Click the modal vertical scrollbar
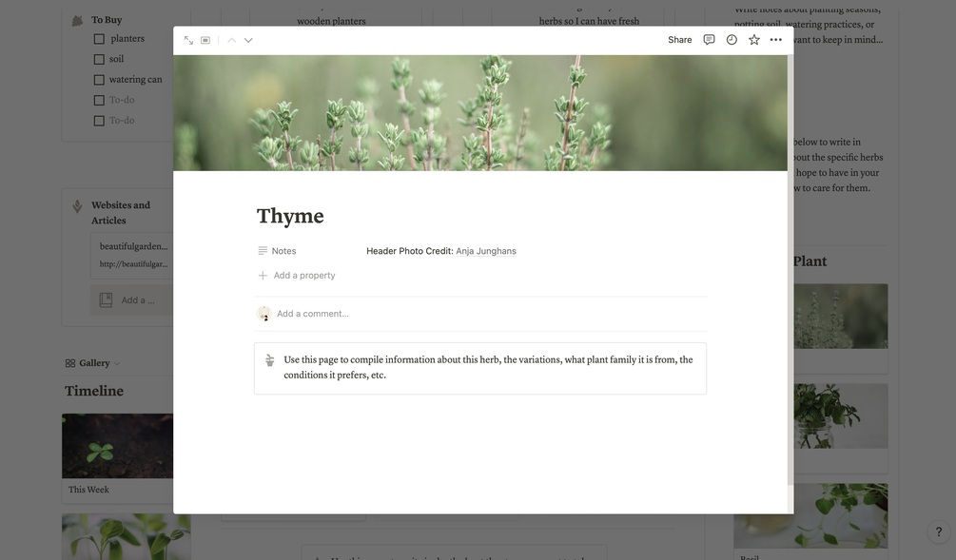Screen dimensions: 956x560 click(x=790, y=268)
